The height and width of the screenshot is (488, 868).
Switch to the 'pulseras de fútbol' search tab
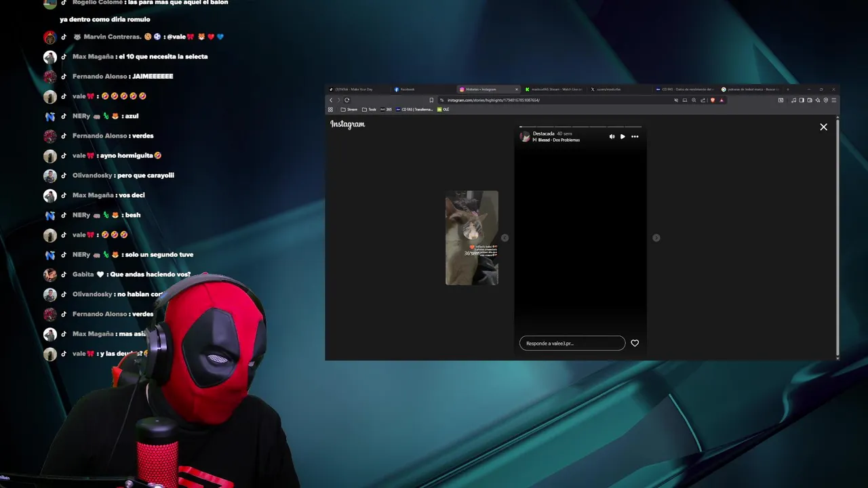point(750,89)
